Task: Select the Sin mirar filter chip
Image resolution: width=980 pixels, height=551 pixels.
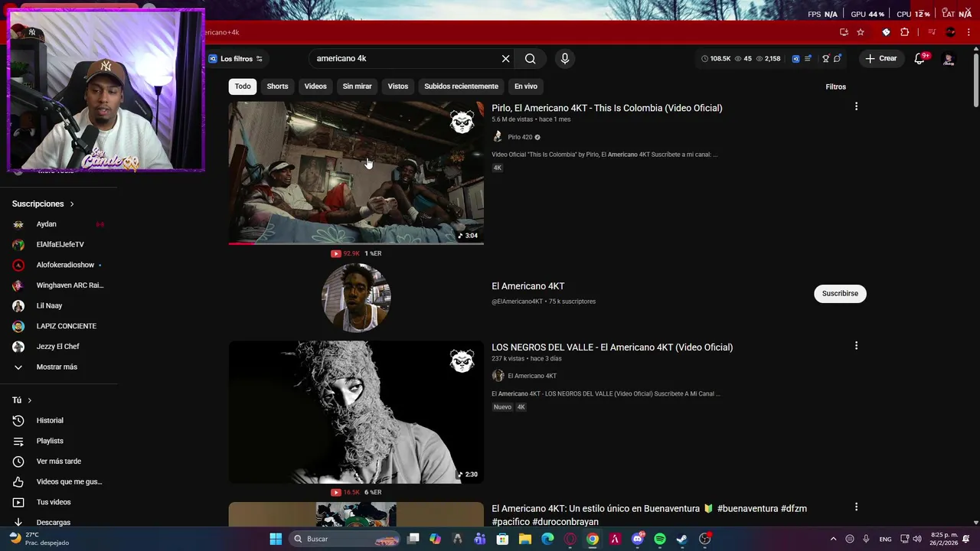Action: coord(357,86)
